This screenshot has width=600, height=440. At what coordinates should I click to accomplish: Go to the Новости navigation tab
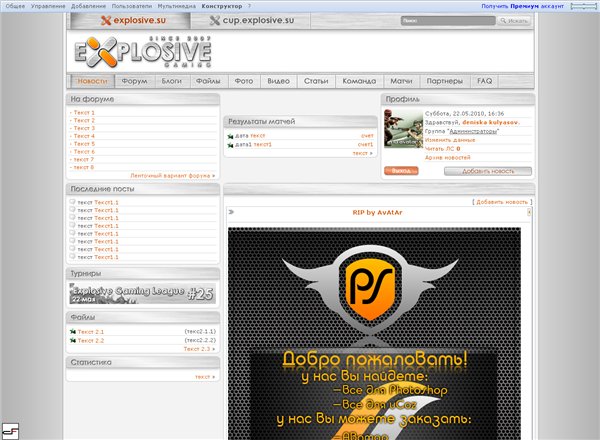[x=92, y=81]
